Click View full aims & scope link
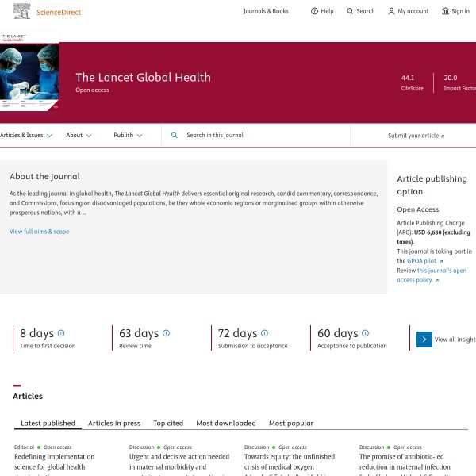Screen dimensions: 476x476 tap(40, 232)
